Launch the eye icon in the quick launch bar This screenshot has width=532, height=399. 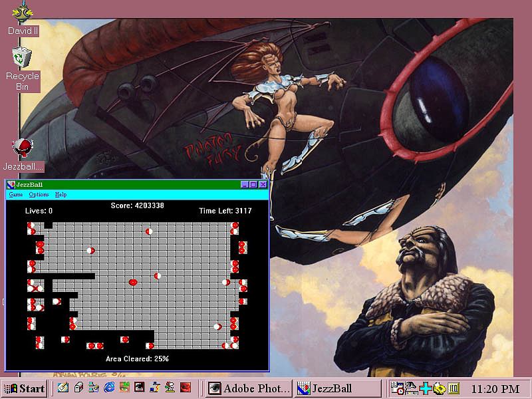pos(140,388)
